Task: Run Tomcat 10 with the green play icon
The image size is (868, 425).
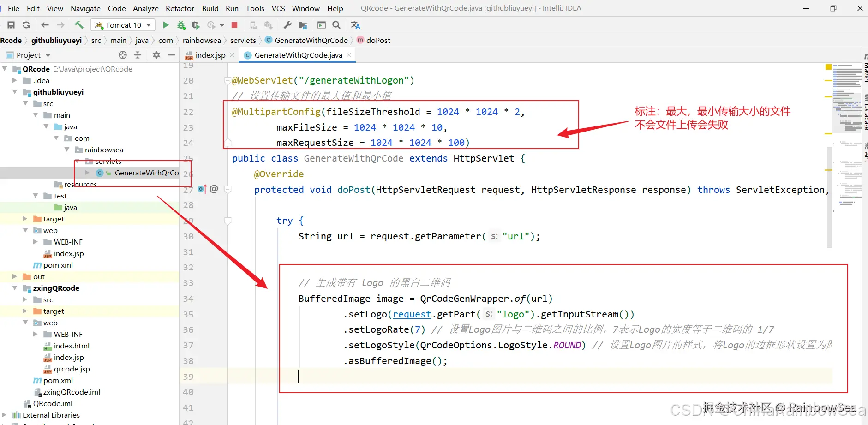Action: [x=166, y=25]
